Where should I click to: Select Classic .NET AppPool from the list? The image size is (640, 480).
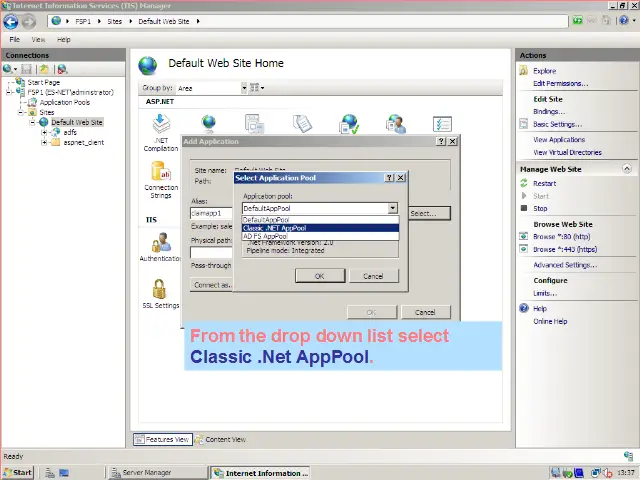click(275, 228)
